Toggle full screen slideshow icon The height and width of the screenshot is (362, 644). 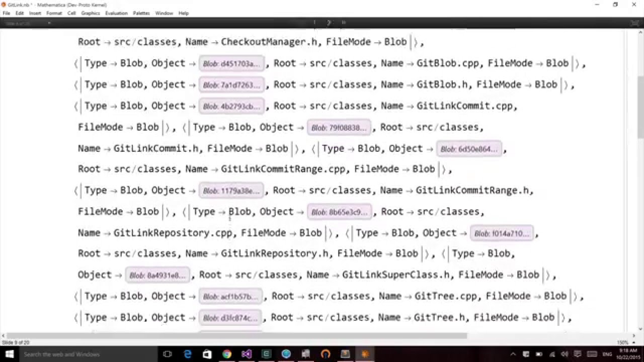pos(634,23)
